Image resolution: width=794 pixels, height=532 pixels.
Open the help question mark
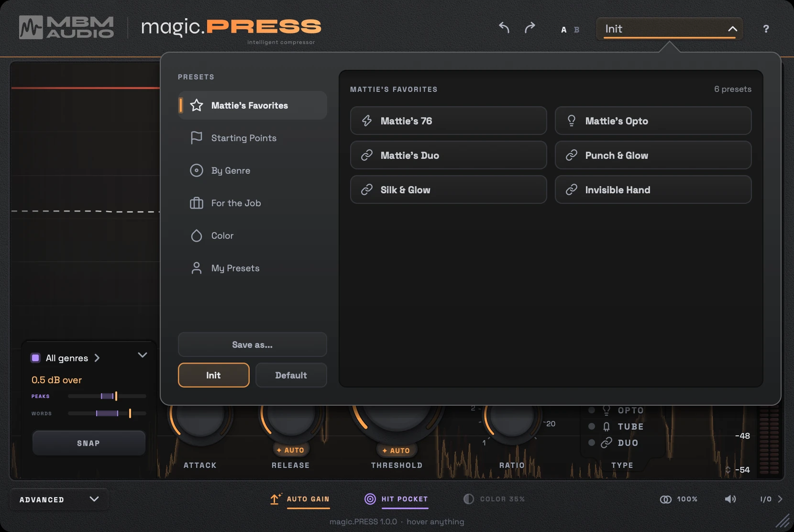click(766, 29)
